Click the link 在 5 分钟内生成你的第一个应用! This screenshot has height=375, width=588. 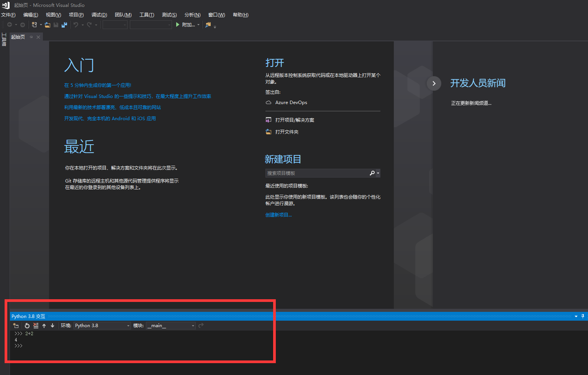pos(98,85)
